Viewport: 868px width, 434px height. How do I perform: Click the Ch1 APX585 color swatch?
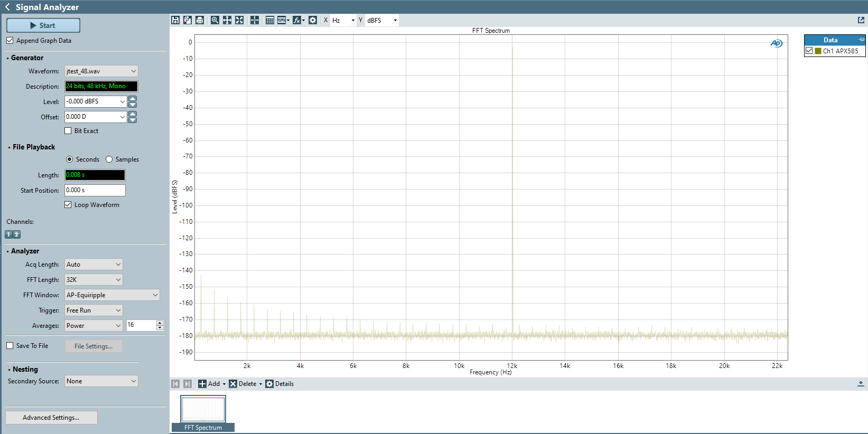point(818,51)
